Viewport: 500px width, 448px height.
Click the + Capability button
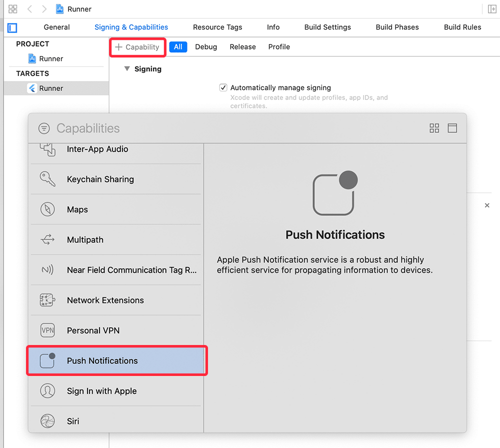coord(137,47)
